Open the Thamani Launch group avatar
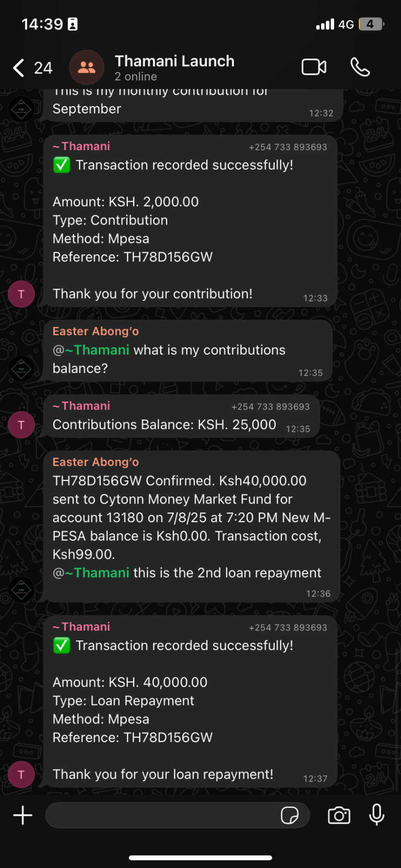The image size is (401, 868). click(87, 67)
